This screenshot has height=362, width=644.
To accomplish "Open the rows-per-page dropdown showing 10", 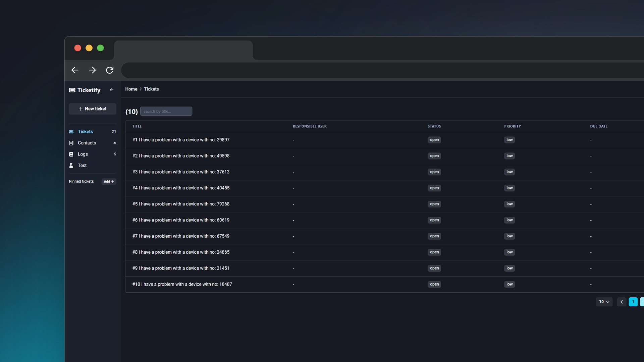I will click(x=604, y=302).
